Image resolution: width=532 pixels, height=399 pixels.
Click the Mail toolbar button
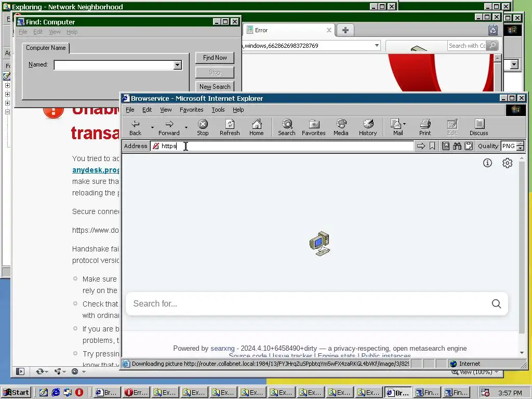pyautogui.click(x=396, y=127)
